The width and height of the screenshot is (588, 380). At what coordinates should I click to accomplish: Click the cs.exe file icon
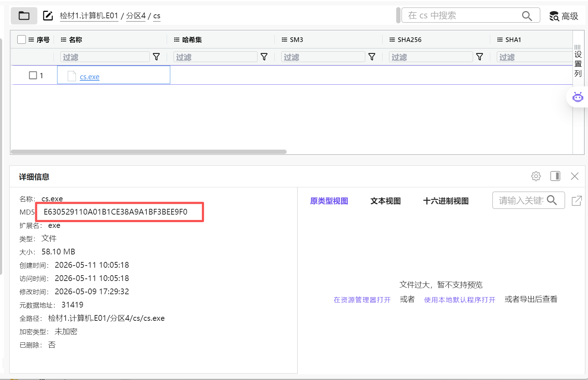pos(72,76)
